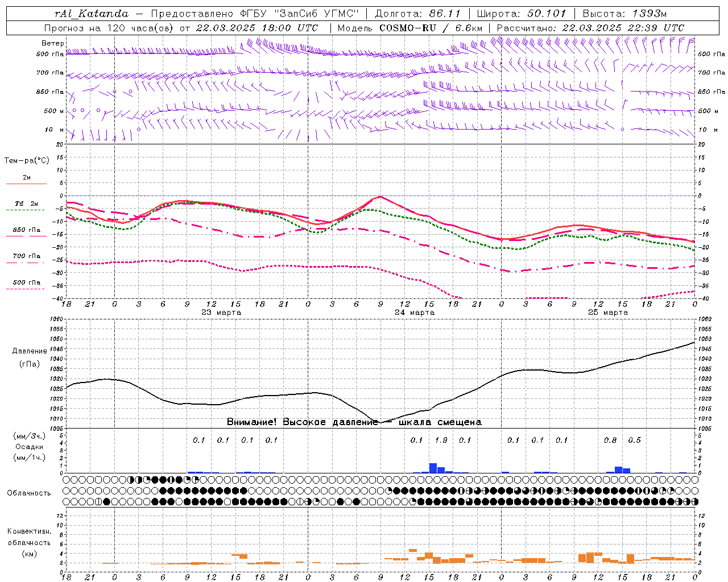Image resolution: width=728 pixels, height=582 pixels.
Task: Click the Долгота: 86.11 value
Action: [x=418, y=14]
